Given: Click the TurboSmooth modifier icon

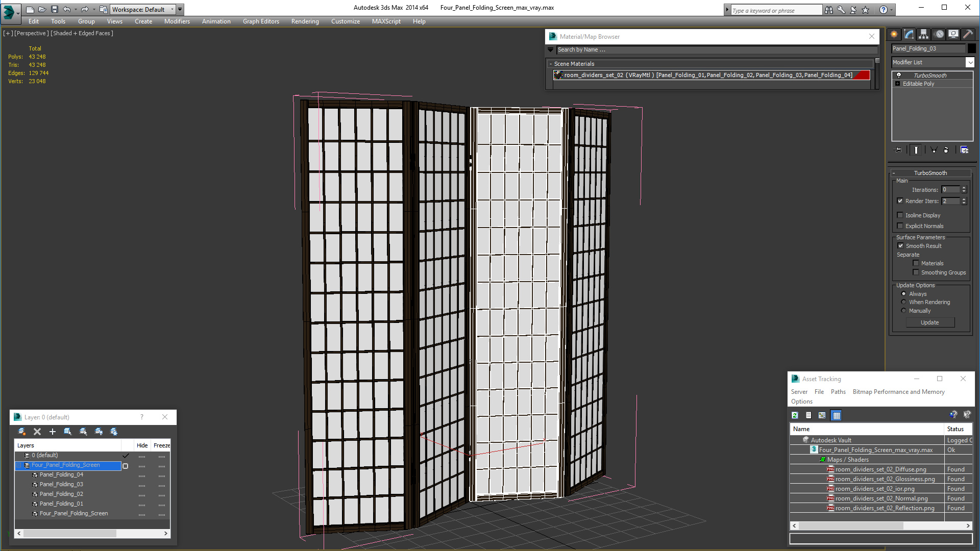Looking at the screenshot, I should click(899, 74).
